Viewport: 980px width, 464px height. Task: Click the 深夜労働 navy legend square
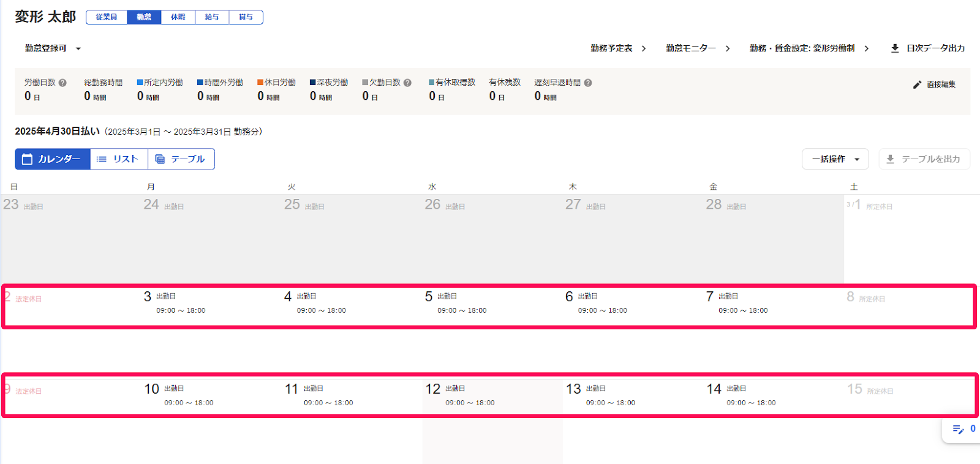pos(312,83)
